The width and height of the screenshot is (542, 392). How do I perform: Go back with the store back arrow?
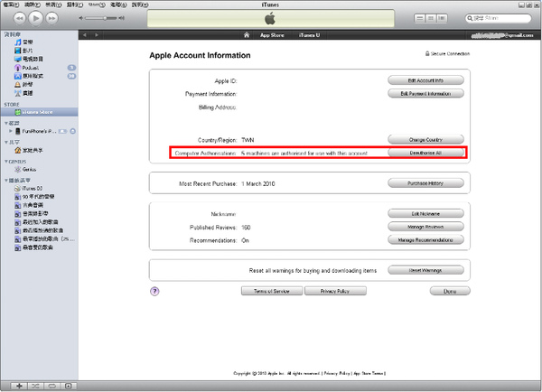pos(85,35)
